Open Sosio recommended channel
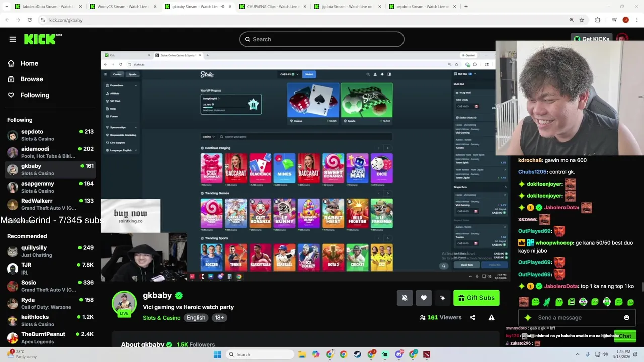This screenshot has height=362, width=644. pos(50,286)
